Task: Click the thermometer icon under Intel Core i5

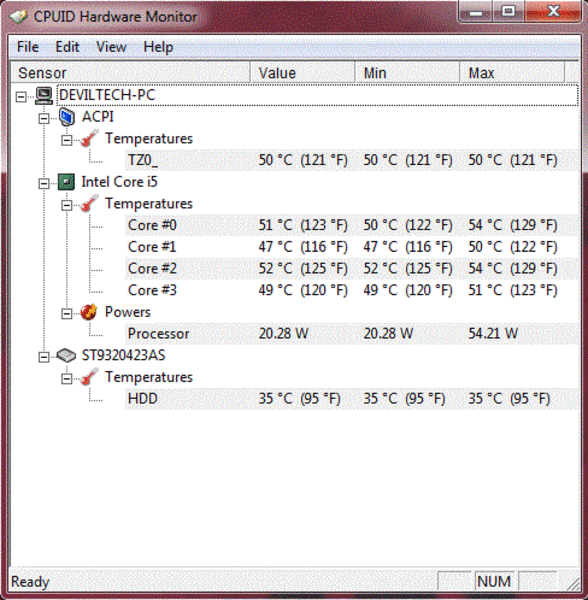Action: (x=89, y=204)
